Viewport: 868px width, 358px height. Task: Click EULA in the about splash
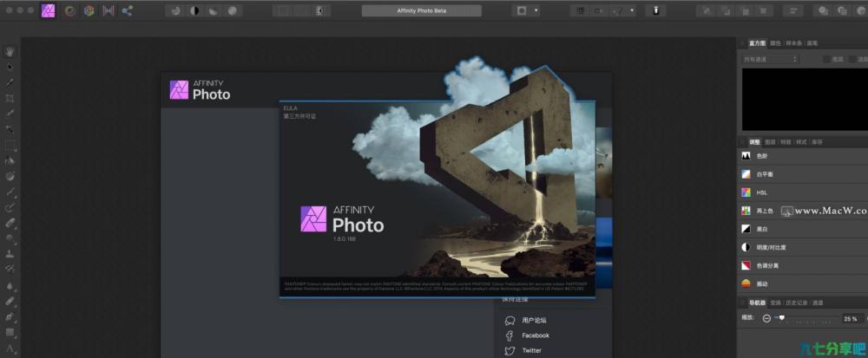click(290, 108)
